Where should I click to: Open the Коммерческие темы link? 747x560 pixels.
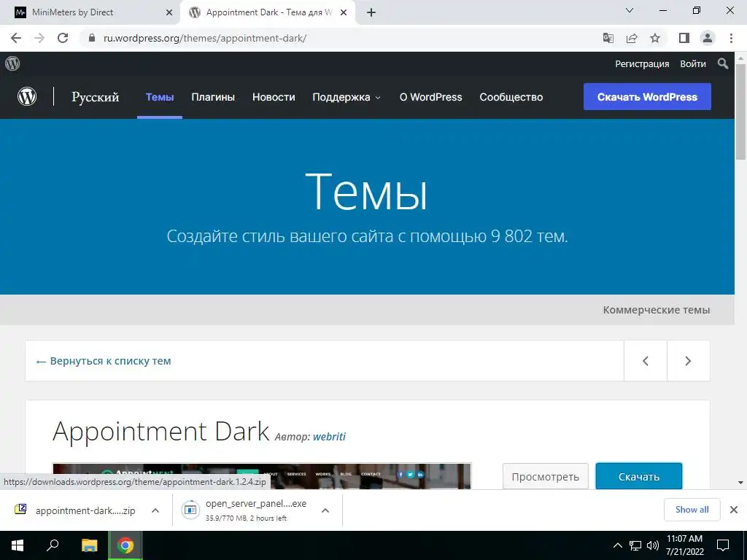click(656, 310)
